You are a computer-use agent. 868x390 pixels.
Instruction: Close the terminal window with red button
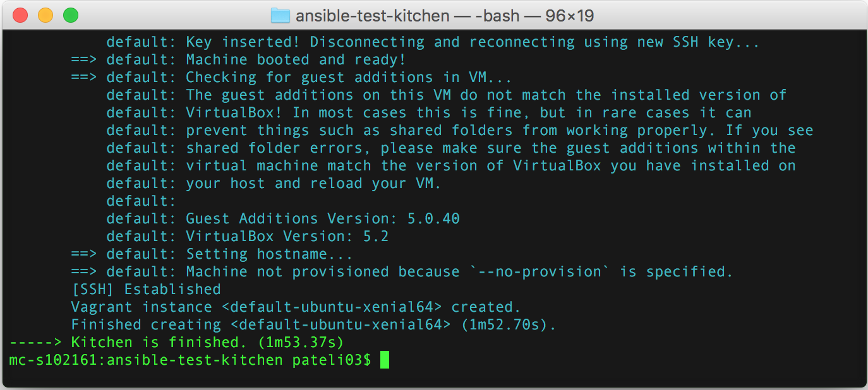coord(20,15)
